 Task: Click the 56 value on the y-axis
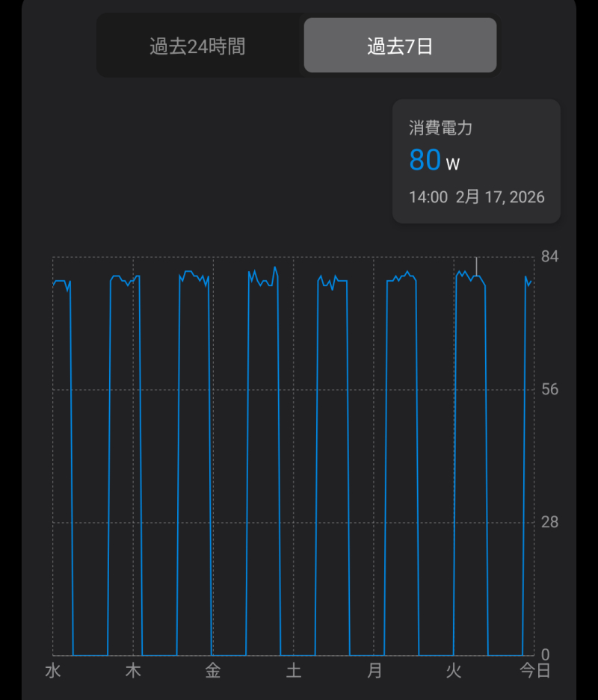(550, 390)
